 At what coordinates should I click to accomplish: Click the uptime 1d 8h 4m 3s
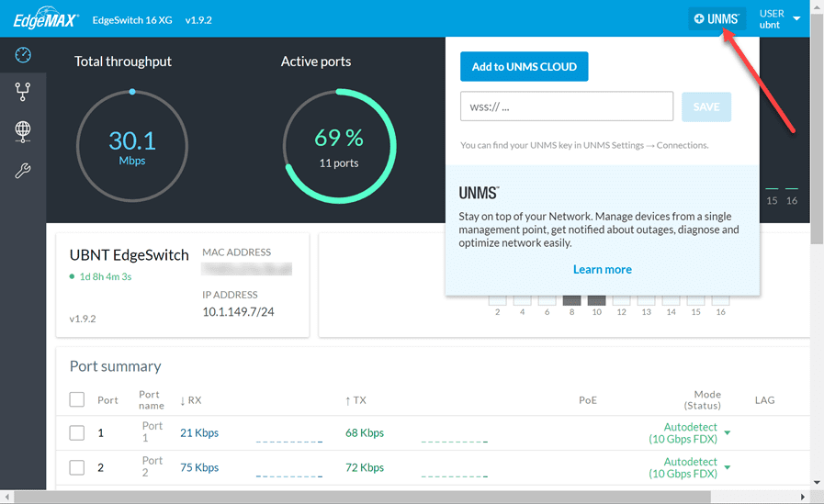pos(105,276)
